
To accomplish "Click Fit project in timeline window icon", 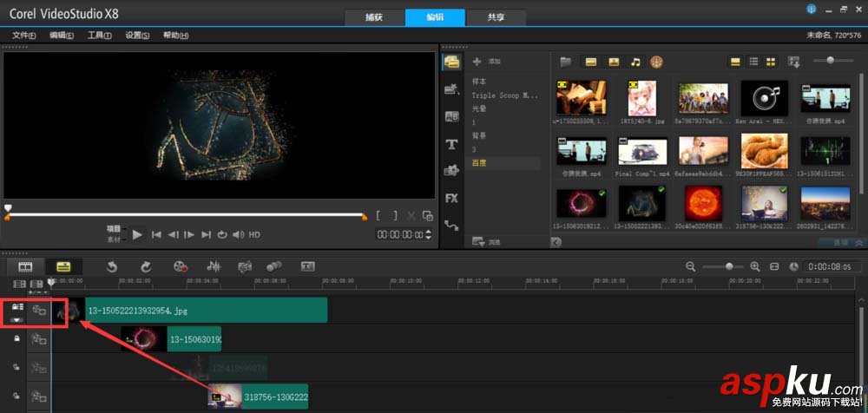I will [x=774, y=267].
